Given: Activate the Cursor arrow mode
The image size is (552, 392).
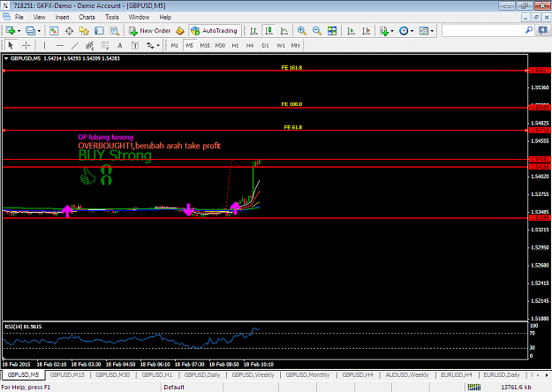Looking at the screenshot, I should pos(11,45).
